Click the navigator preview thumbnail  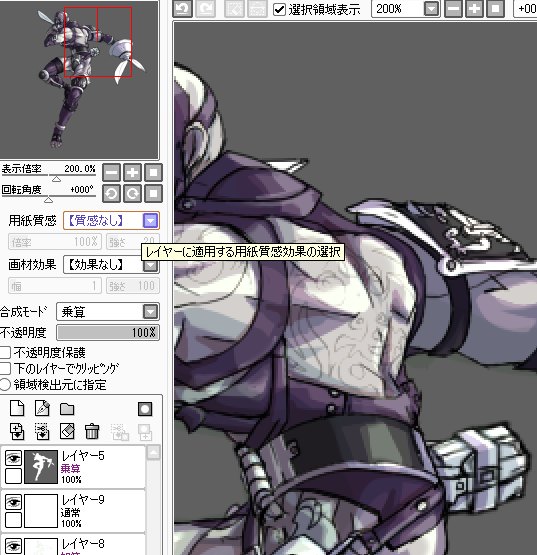79,80
